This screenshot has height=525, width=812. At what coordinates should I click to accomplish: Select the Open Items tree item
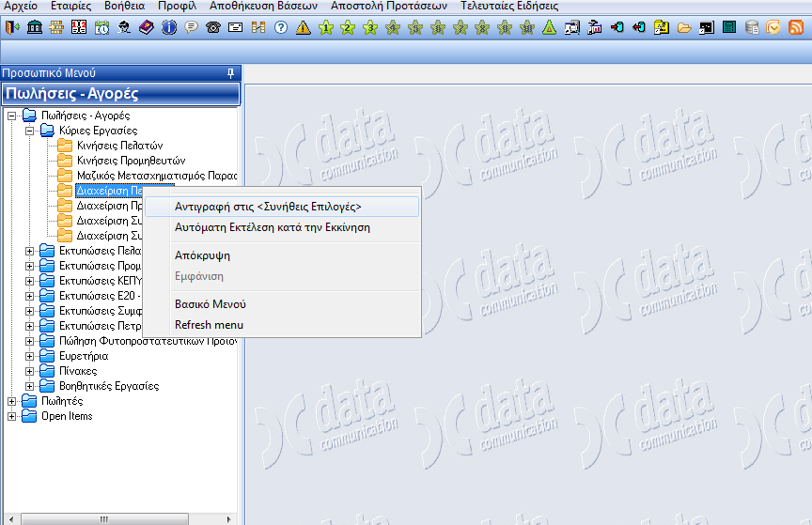pyautogui.click(x=67, y=416)
